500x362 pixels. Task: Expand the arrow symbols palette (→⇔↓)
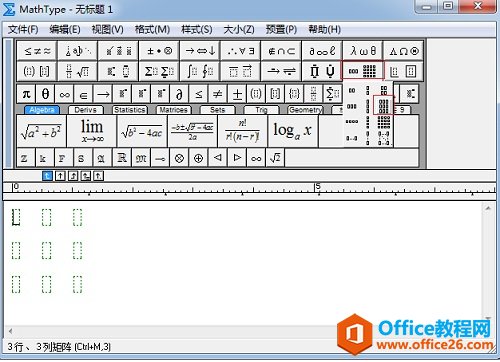200,51
